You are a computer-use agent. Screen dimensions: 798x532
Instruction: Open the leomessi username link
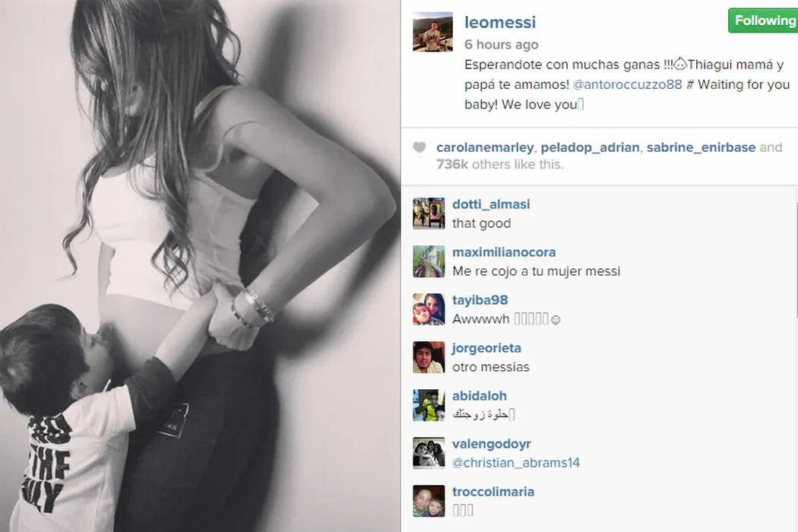(500, 22)
